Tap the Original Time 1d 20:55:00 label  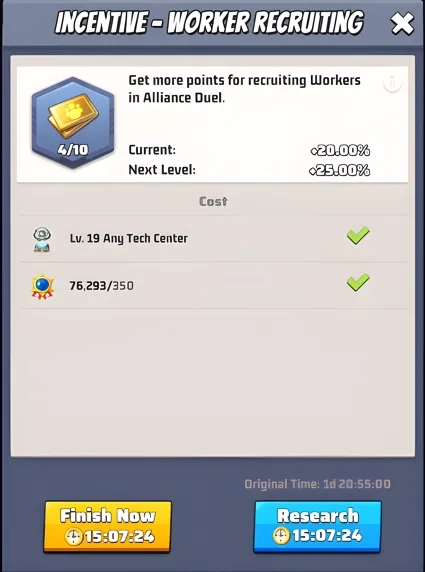pos(317,484)
